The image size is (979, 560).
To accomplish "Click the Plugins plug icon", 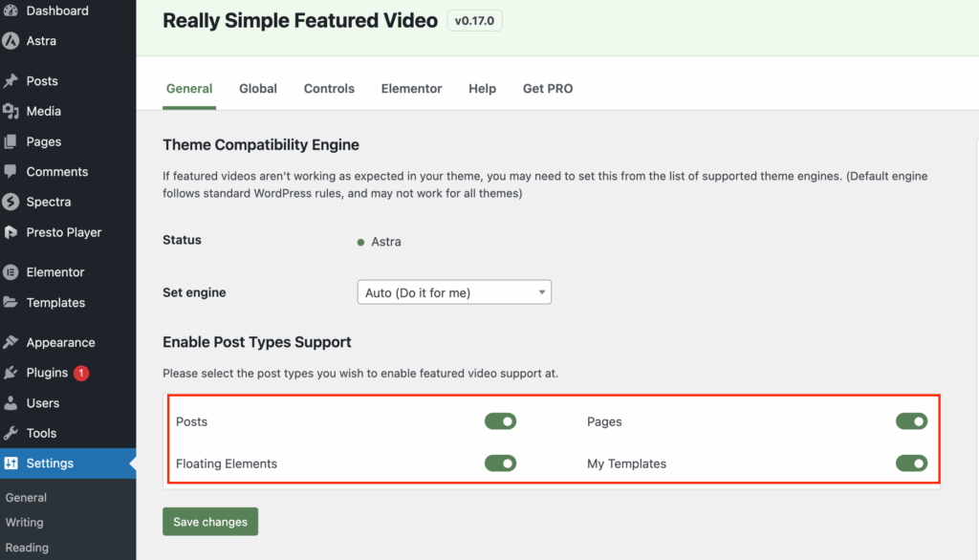I will 11,373.
